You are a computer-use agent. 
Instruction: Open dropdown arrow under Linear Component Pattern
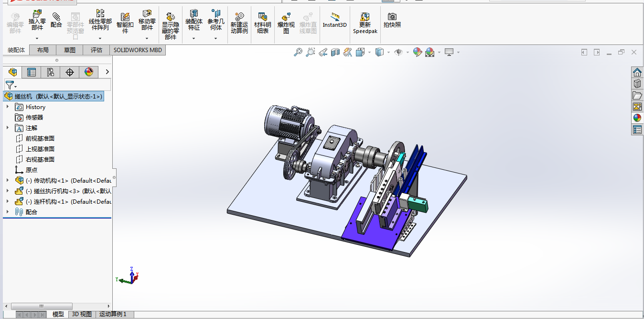pyautogui.click(x=100, y=38)
